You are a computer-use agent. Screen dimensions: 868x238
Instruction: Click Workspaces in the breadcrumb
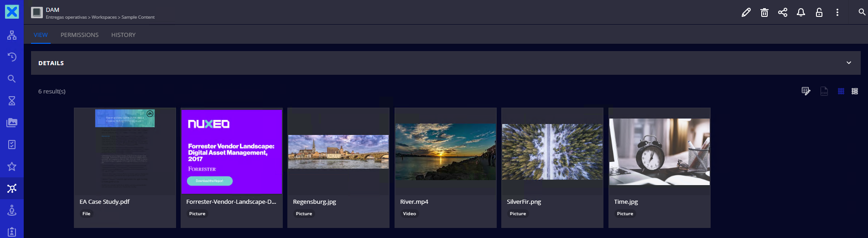click(104, 17)
